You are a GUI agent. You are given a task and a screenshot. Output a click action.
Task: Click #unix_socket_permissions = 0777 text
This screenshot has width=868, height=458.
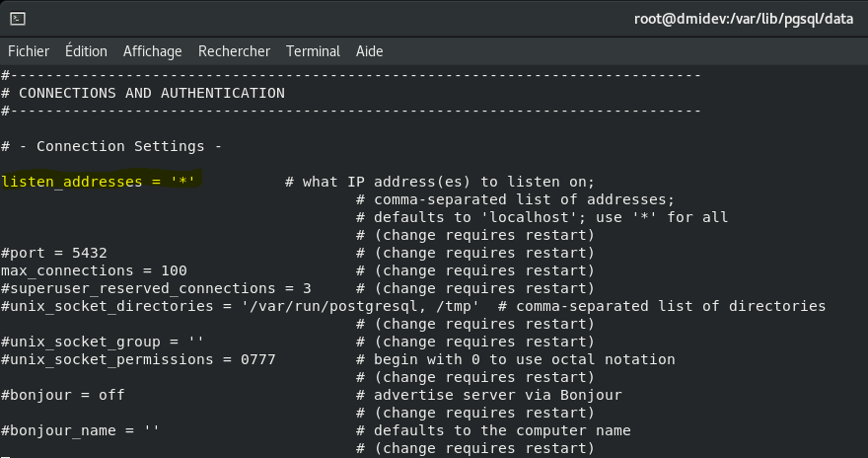pyautogui.click(x=138, y=359)
